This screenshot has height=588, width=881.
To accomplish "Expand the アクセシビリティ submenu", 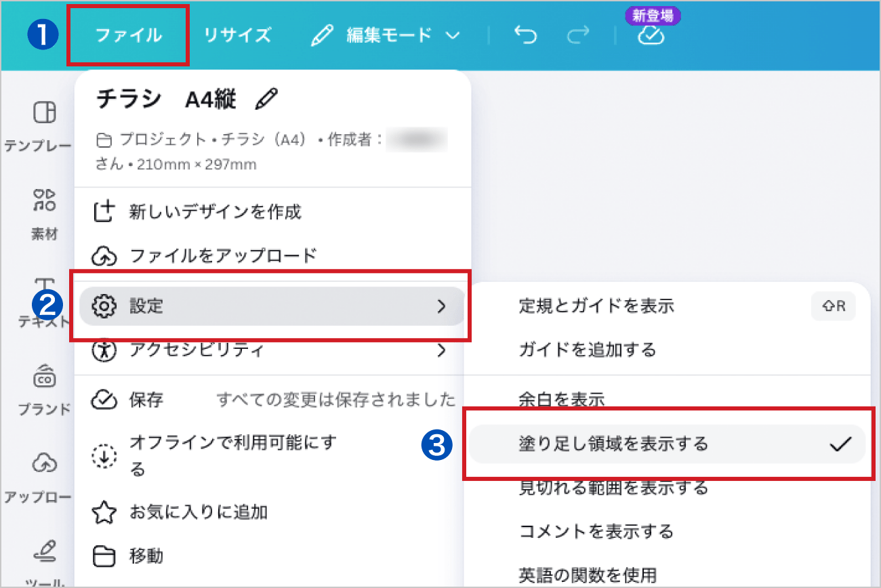I will 271,350.
